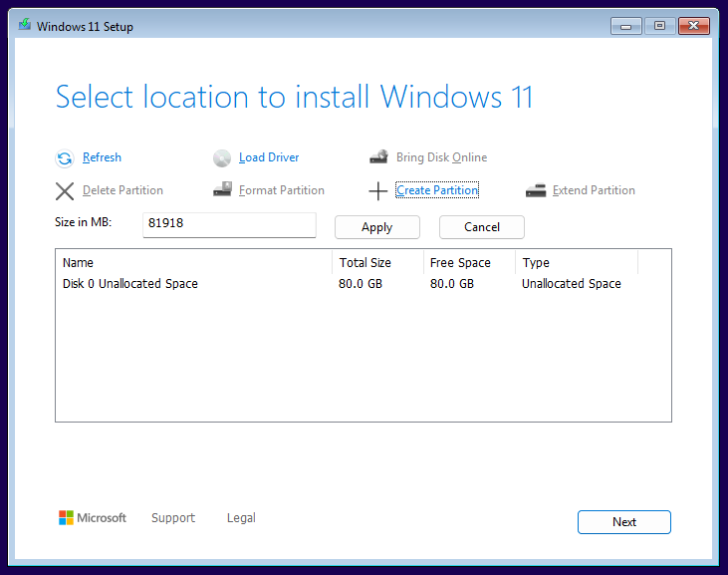Open the Load Driver link
Screen dimensions: 728x575
coord(269,157)
